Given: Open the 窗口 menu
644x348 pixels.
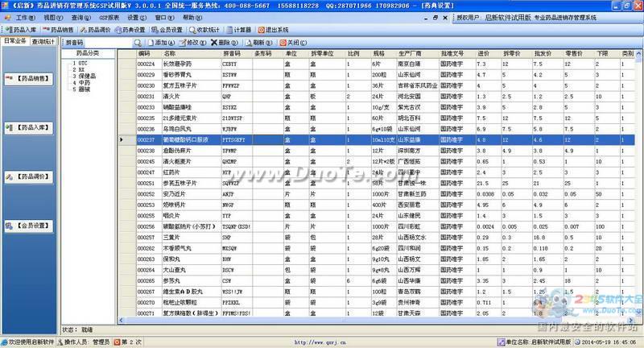Looking at the screenshot, I should [164, 18].
